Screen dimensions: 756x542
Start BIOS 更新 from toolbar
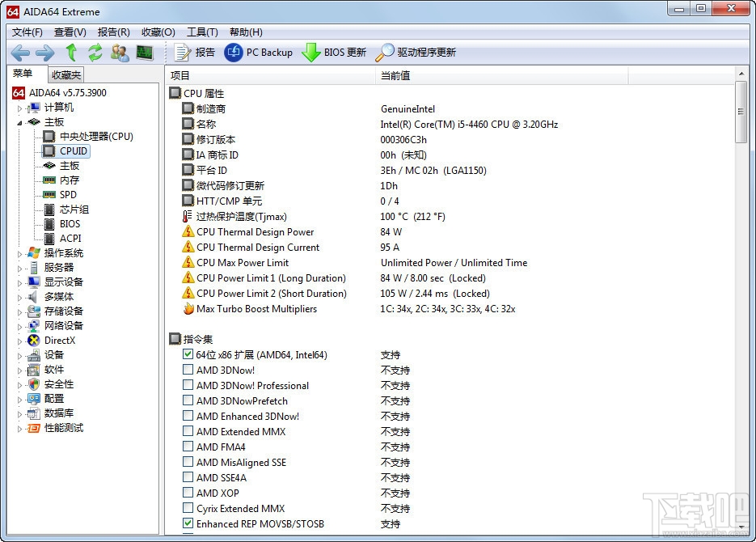(x=334, y=52)
